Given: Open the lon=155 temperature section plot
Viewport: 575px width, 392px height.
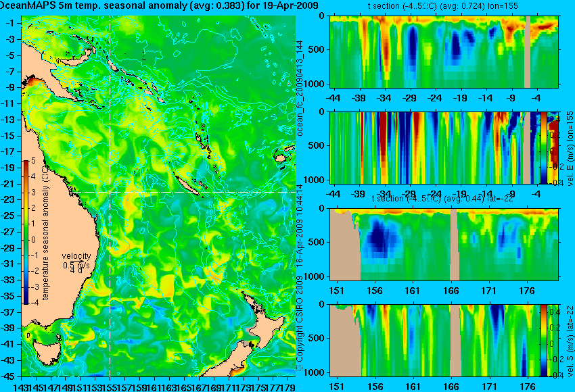Looking at the screenshot, I should point(444,51).
